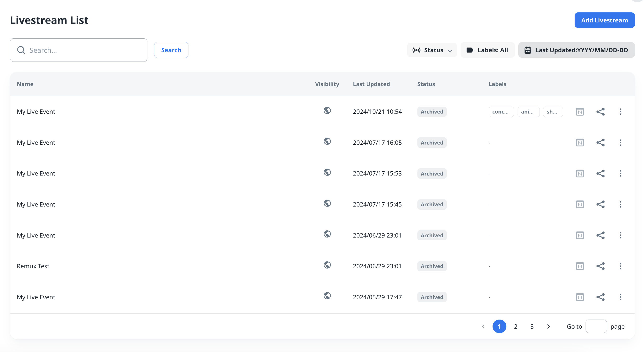Go to page 3 of results
Image resolution: width=644 pixels, height=352 pixels.
532,326
